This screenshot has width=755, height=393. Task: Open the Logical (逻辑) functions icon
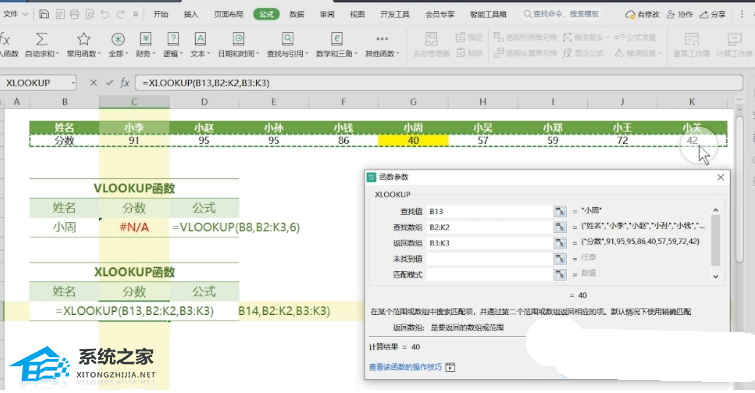(172, 39)
